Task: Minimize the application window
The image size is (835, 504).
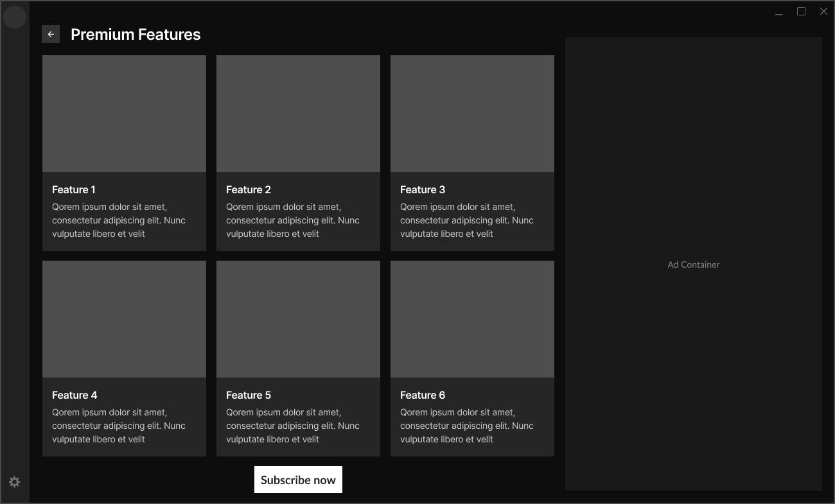Action: (778, 12)
